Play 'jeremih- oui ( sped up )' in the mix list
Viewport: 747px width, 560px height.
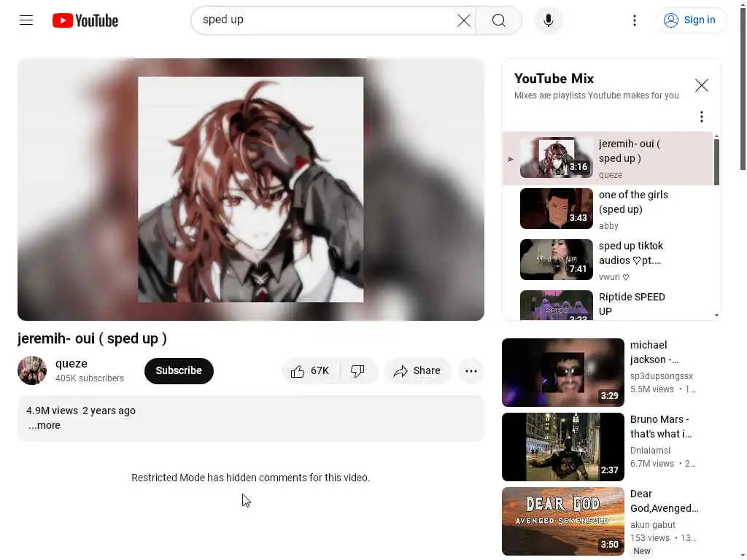[608, 158]
